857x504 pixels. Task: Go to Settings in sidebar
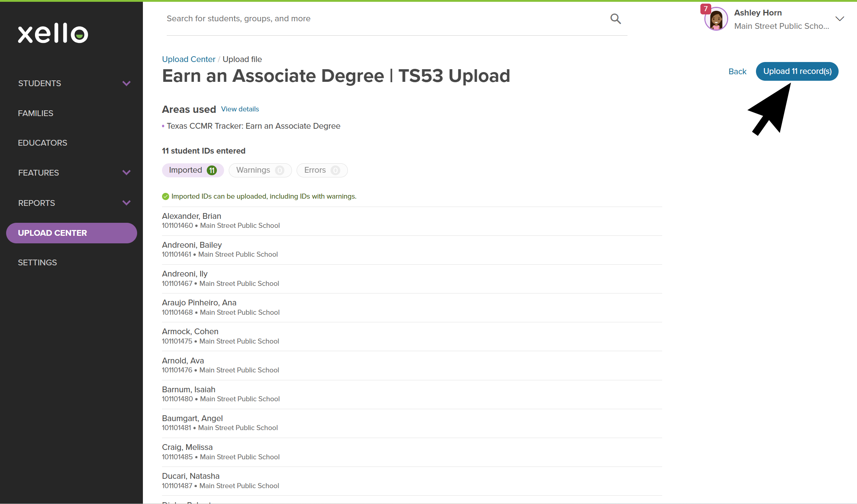38,262
